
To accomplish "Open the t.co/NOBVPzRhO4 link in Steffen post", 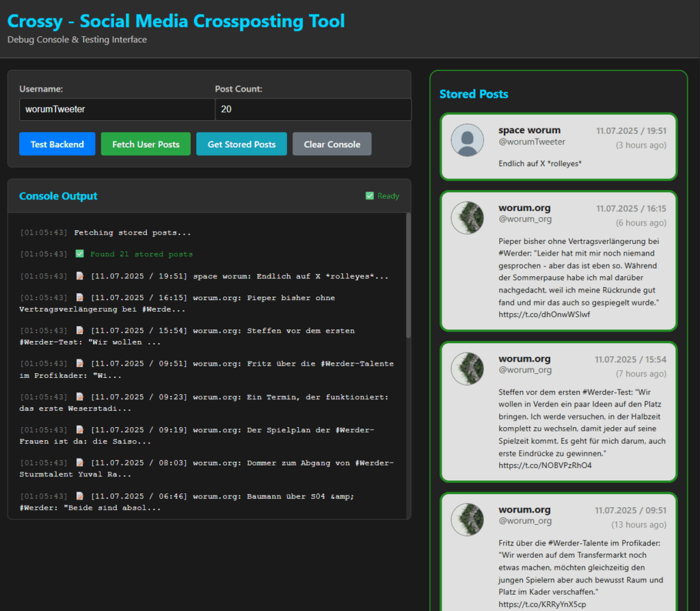I will [x=545, y=465].
